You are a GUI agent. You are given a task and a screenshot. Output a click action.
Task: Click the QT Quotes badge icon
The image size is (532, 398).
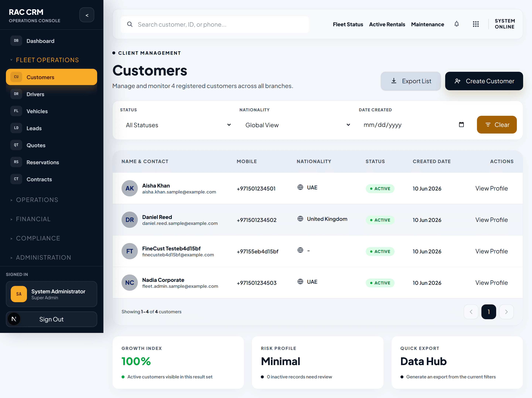pyautogui.click(x=16, y=145)
